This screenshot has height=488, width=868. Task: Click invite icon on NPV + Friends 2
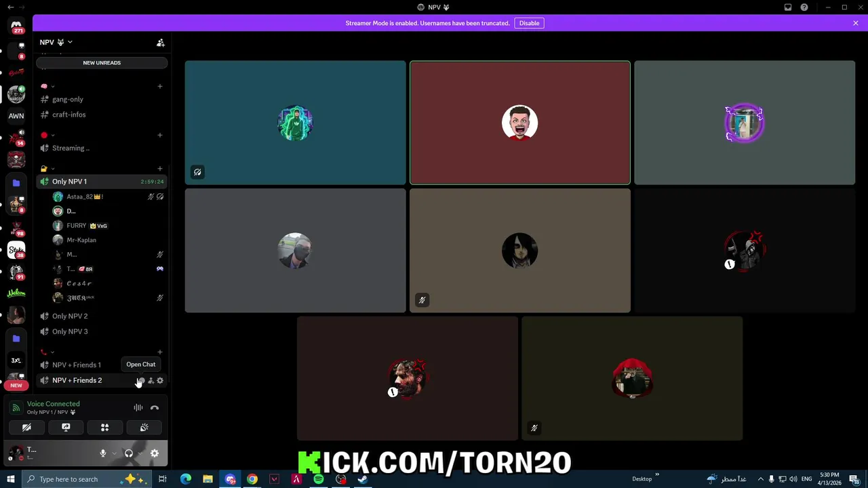click(151, 380)
